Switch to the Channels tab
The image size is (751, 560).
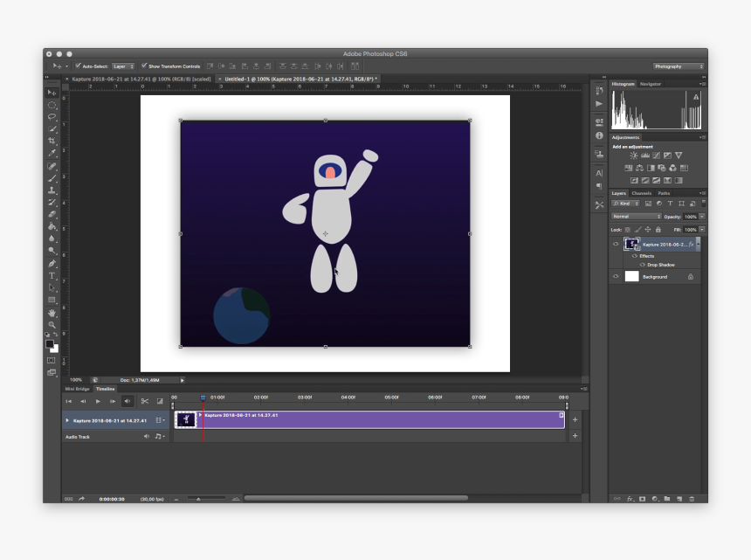coord(641,193)
